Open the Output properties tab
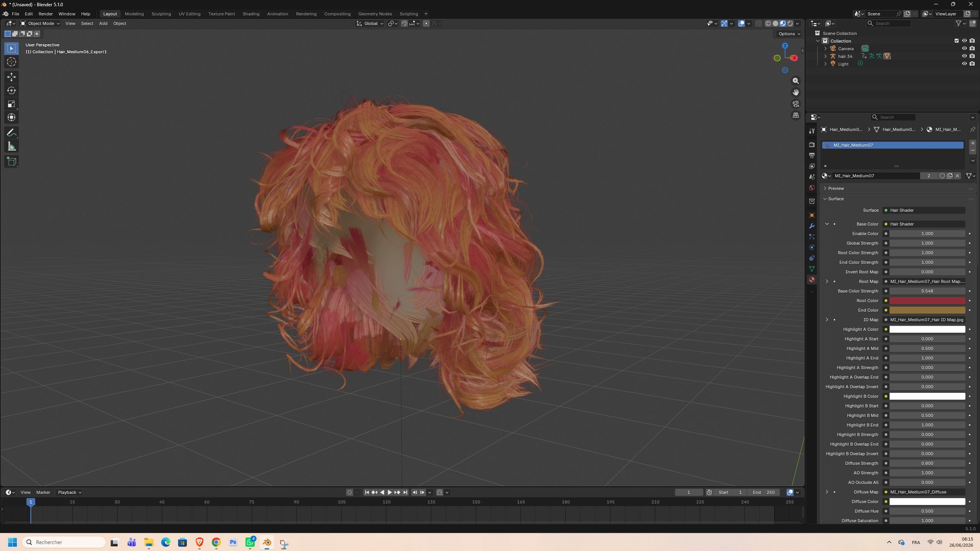Viewport: 980px width, 551px height. [x=812, y=156]
